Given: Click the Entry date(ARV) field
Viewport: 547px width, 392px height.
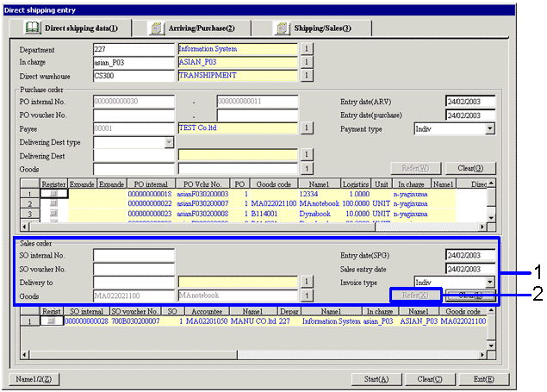Looking at the screenshot, I should (470, 102).
